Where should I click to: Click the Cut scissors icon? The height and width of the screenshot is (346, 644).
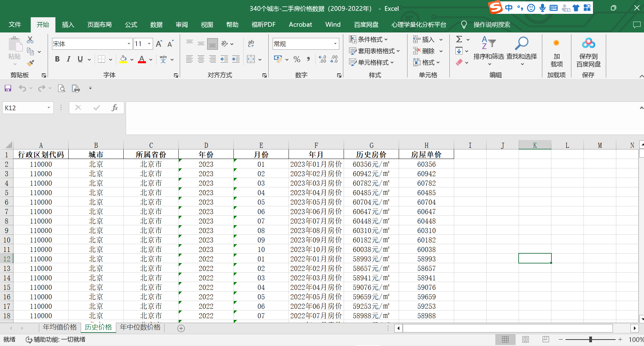pos(30,40)
